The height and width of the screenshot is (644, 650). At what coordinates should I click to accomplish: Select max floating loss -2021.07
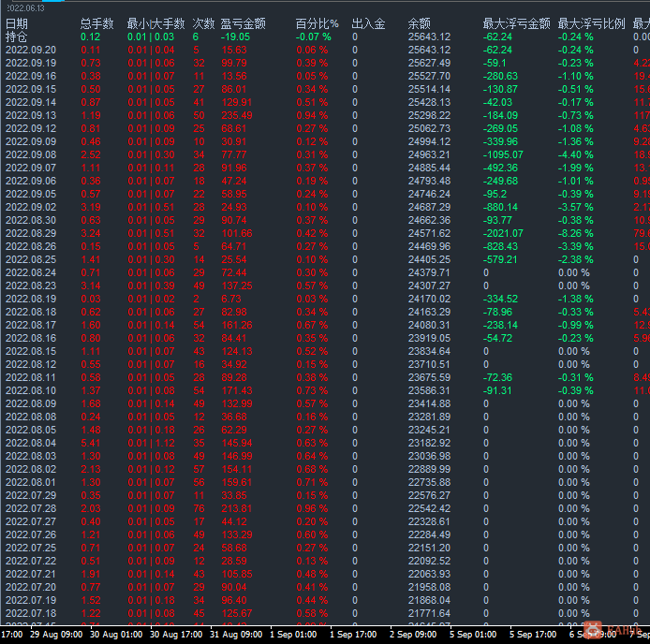[503, 233]
